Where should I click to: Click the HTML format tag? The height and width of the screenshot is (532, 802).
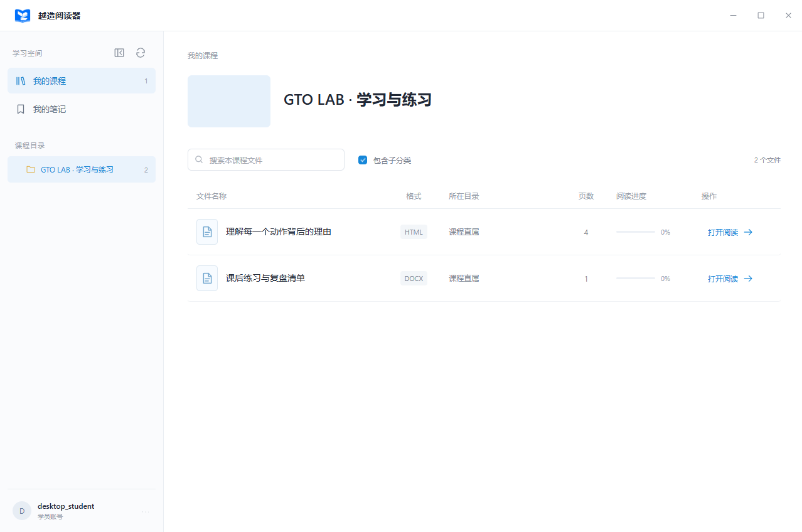point(414,232)
